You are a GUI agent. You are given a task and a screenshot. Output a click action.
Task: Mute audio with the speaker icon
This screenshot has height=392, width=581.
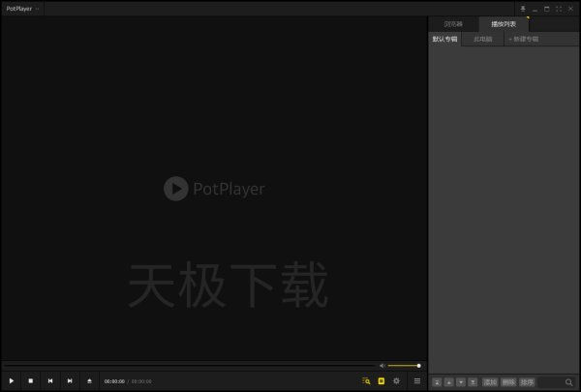point(382,366)
